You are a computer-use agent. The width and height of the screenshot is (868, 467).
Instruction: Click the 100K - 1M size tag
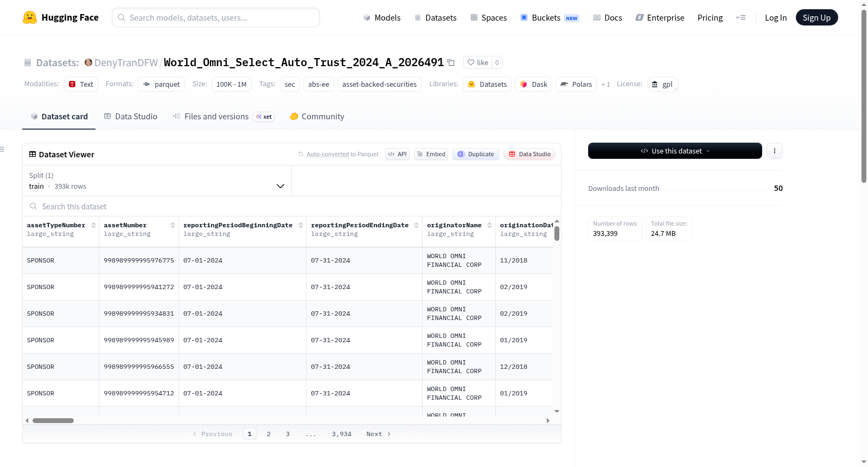tap(231, 84)
